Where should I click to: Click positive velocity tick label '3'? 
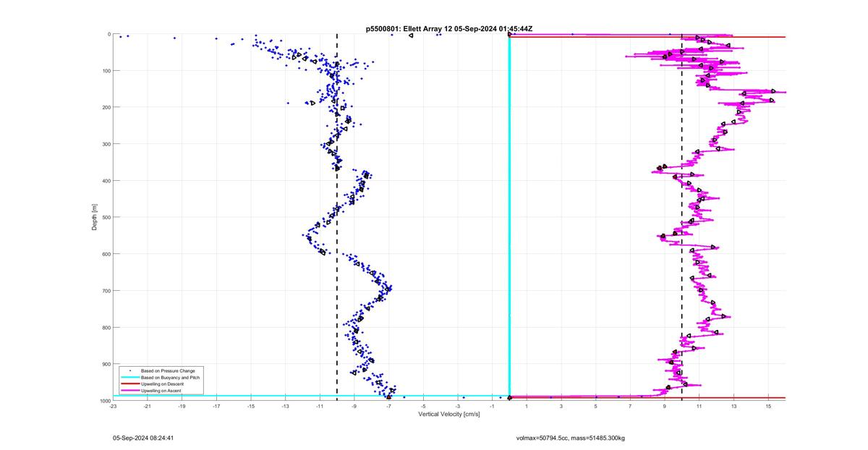point(561,407)
